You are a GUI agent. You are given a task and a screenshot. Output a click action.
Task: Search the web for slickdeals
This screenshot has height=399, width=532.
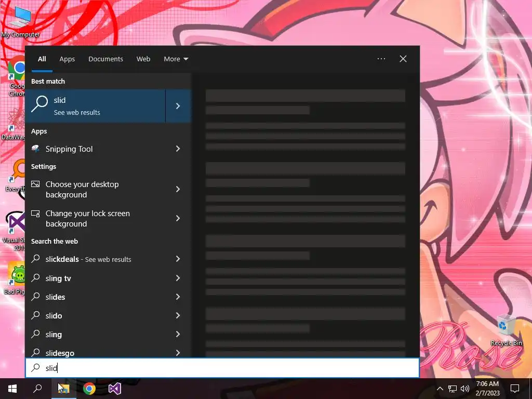[96, 259]
